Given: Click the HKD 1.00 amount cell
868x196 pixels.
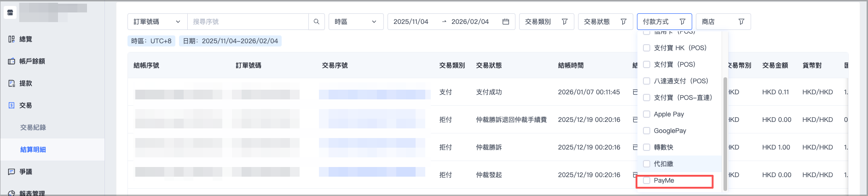Looking at the screenshot, I should tap(776, 147).
